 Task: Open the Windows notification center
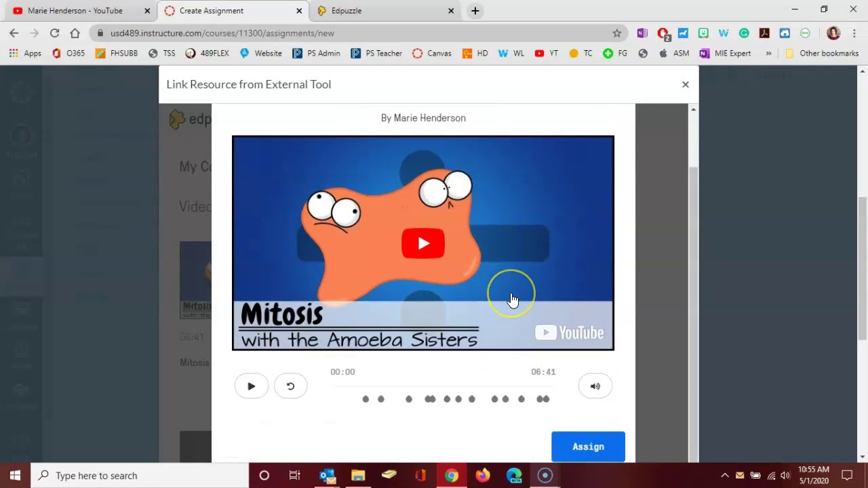point(847,475)
